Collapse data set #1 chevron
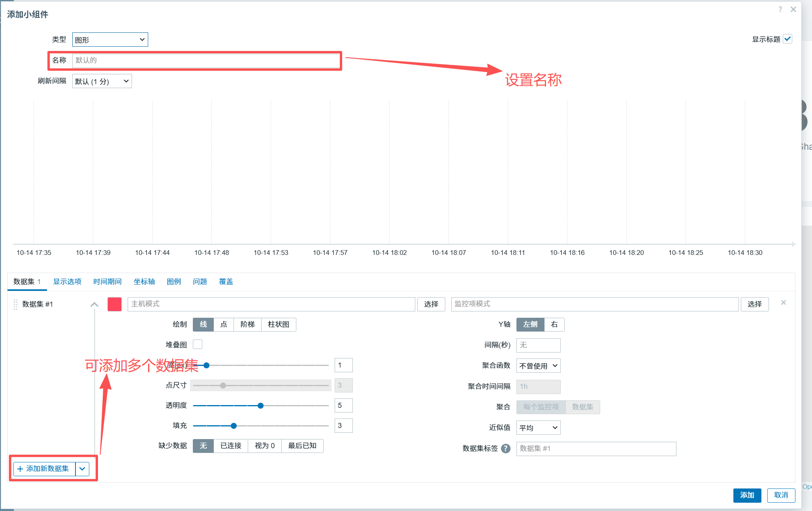The width and height of the screenshot is (812, 511). pos(94,304)
